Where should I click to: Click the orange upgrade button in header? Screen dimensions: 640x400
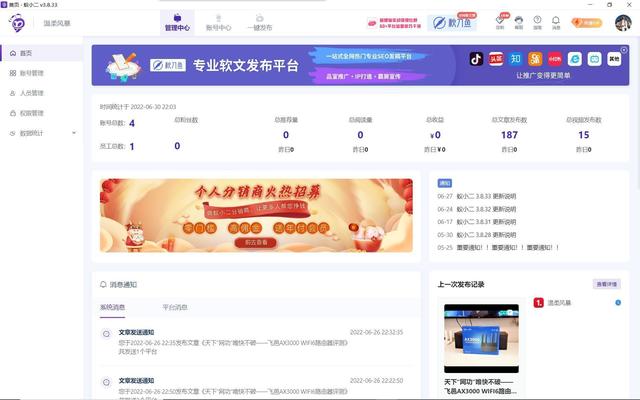click(587, 21)
